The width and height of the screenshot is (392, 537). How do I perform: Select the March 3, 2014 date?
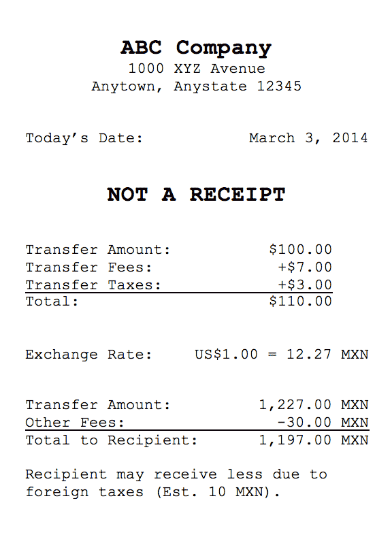click(308, 138)
